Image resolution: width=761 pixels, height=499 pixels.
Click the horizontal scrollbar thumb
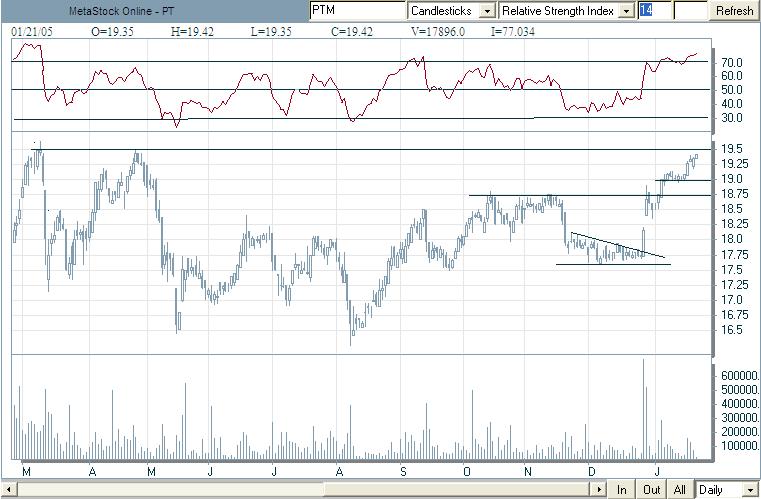458,489
